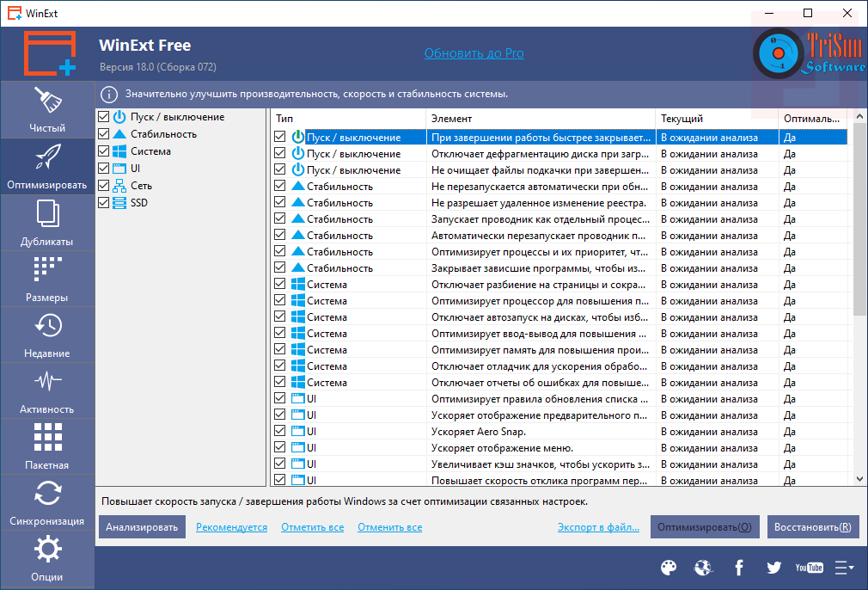
Task: Open the Недавние history section
Action: 47,335
